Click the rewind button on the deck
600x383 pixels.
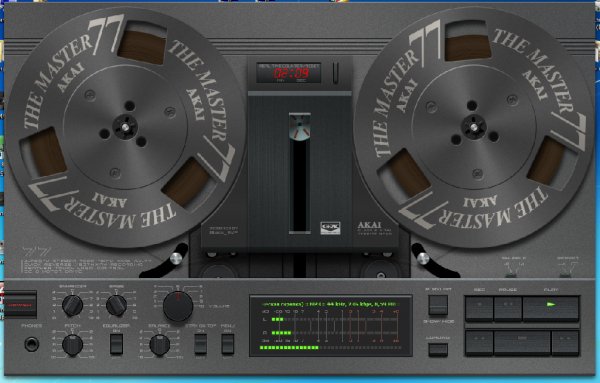coord(479,343)
